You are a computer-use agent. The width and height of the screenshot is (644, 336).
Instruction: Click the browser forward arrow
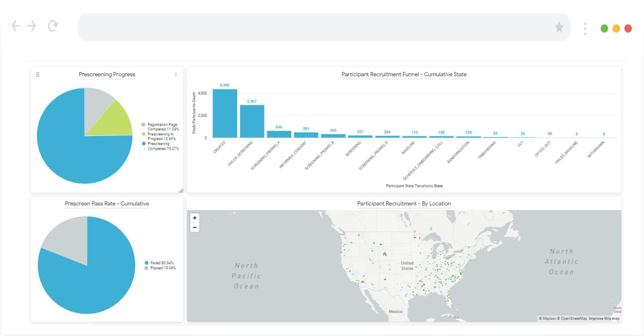(32, 26)
